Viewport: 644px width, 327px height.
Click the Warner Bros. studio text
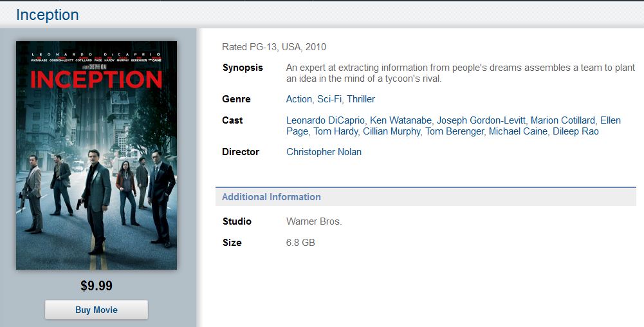314,221
